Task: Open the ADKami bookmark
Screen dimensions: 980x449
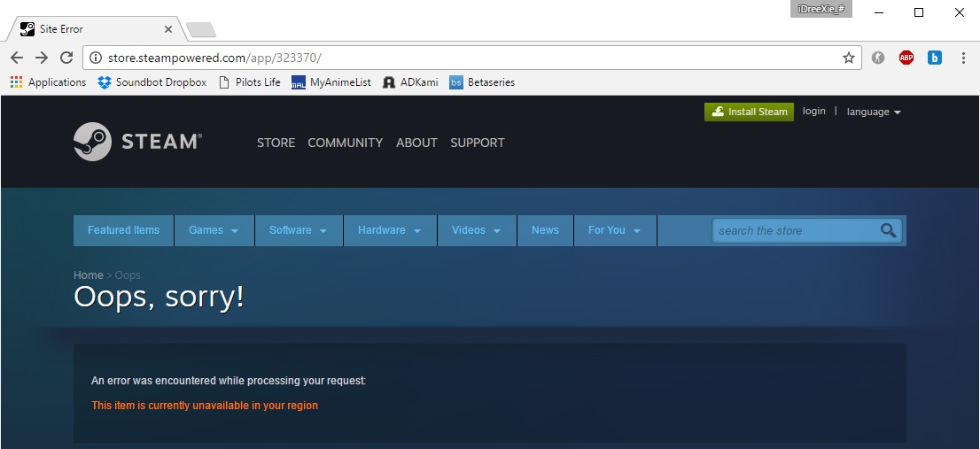Action: click(x=410, y=81)
